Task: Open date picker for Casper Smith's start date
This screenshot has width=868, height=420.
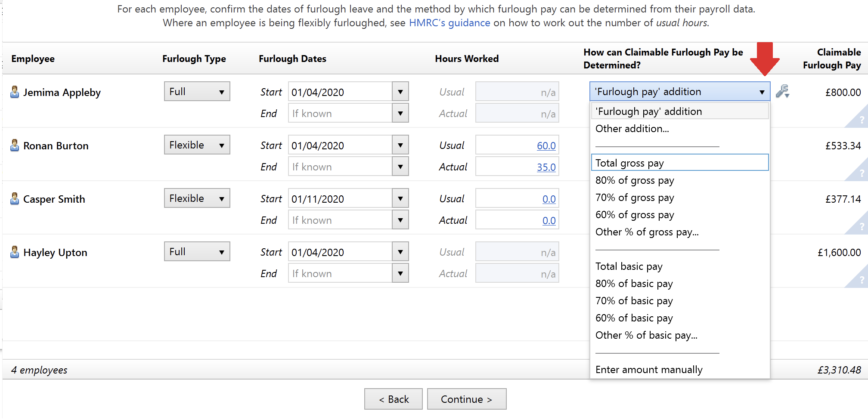Action: click(400, 198)
